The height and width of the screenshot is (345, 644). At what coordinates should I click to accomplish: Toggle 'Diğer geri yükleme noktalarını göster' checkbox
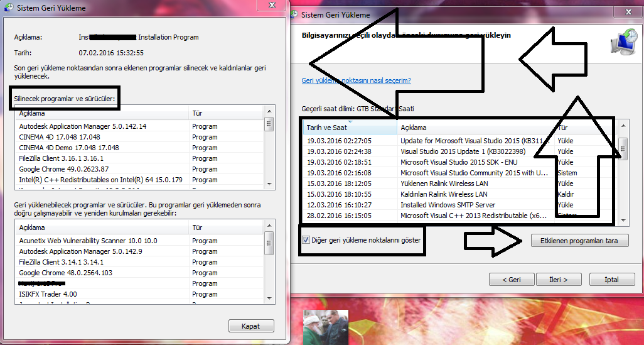306,239
